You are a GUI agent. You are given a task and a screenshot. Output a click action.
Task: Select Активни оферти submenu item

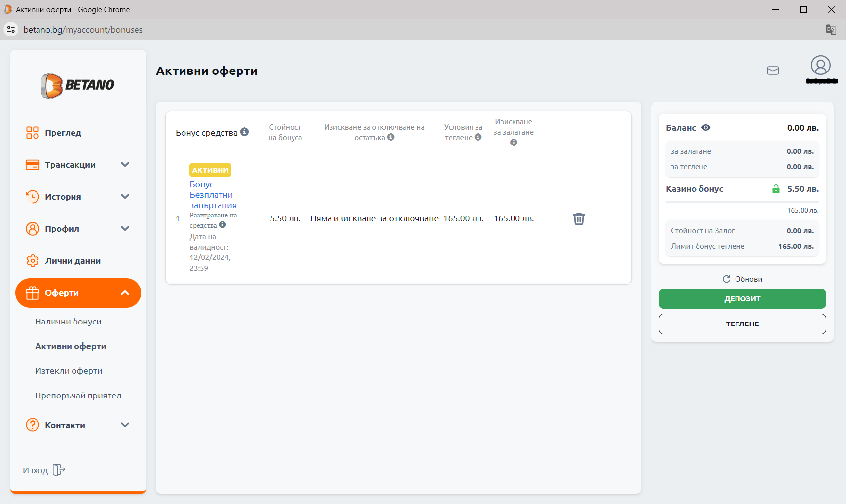pos(71,346)
